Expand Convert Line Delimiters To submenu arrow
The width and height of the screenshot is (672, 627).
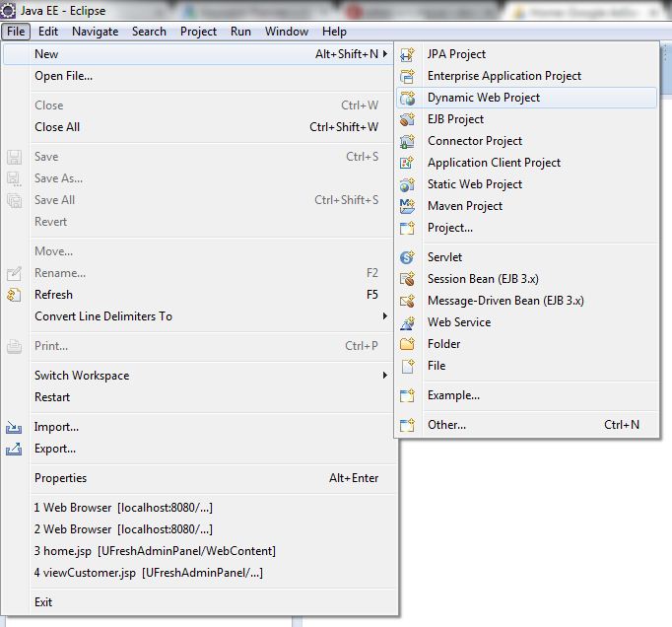point(385,316)
